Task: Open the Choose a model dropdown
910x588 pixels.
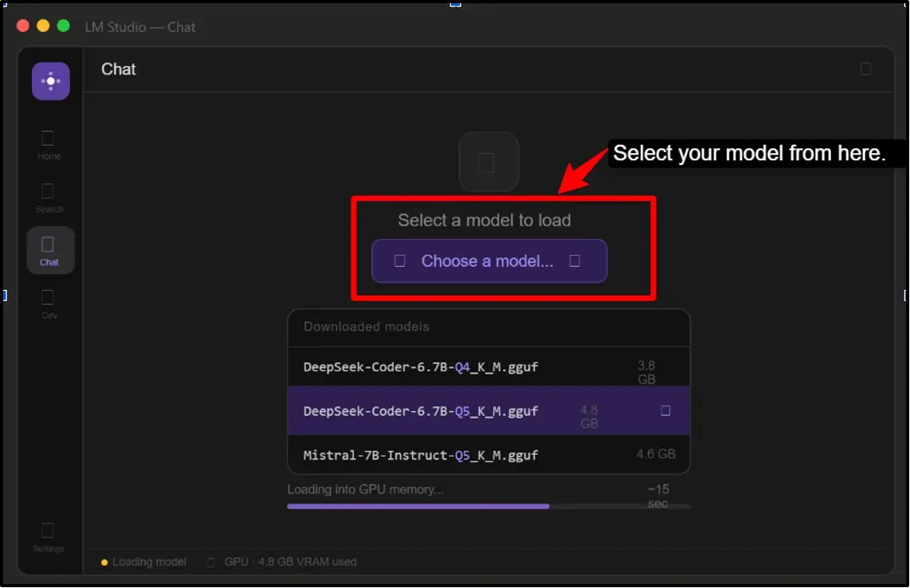Action: 489,261
